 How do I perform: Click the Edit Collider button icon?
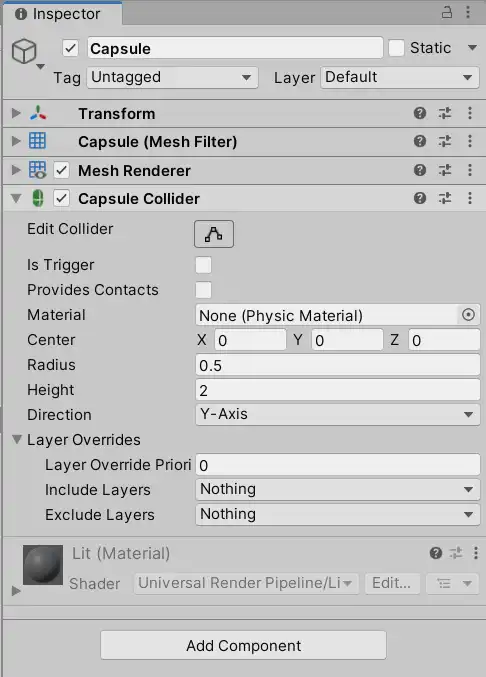214,234
